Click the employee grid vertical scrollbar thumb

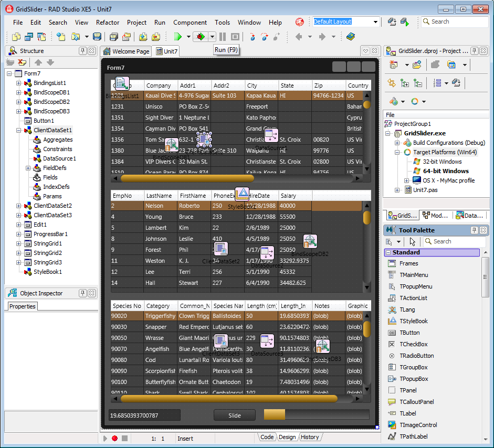[x=367, y=218]
